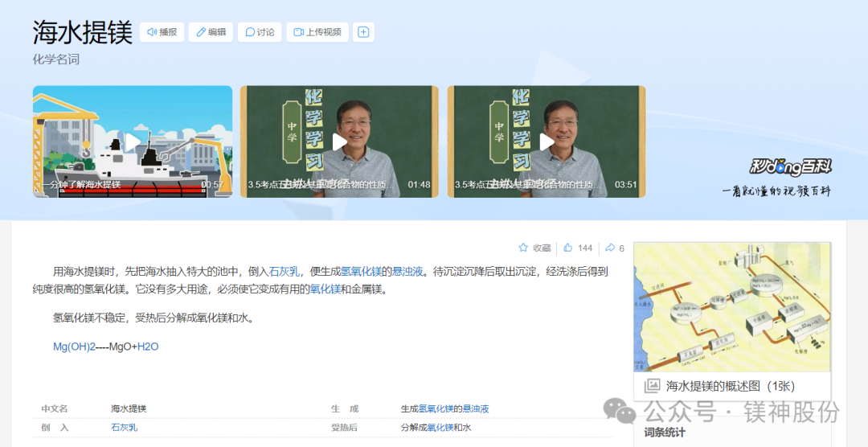Open the 石灰乳 link in the paragraph
This screenshot has width=868, height=447.
pos(284,272)
